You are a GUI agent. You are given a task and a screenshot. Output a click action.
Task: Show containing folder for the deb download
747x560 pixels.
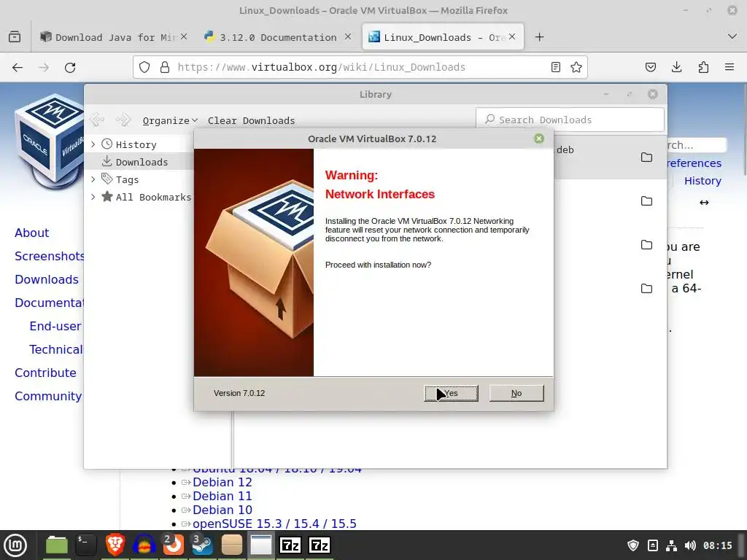[646, 157]
